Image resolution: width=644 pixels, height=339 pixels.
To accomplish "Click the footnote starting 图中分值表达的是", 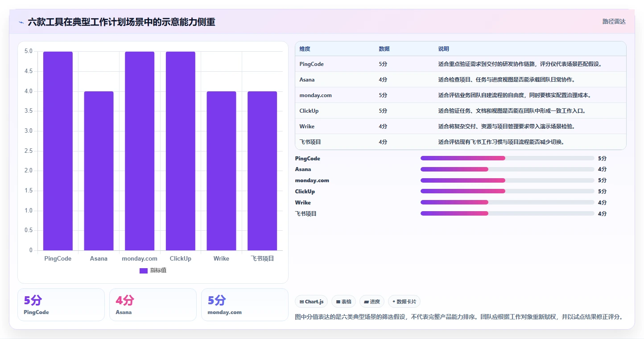I will pyautogui.click(x=459, y=317).
